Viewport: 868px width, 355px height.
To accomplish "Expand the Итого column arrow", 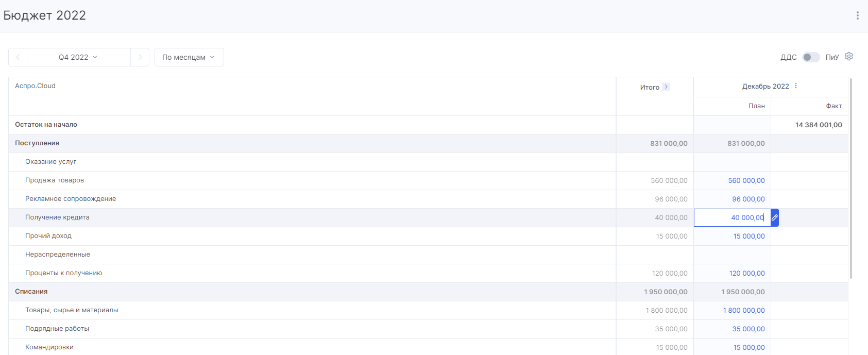I will (666, 87).
